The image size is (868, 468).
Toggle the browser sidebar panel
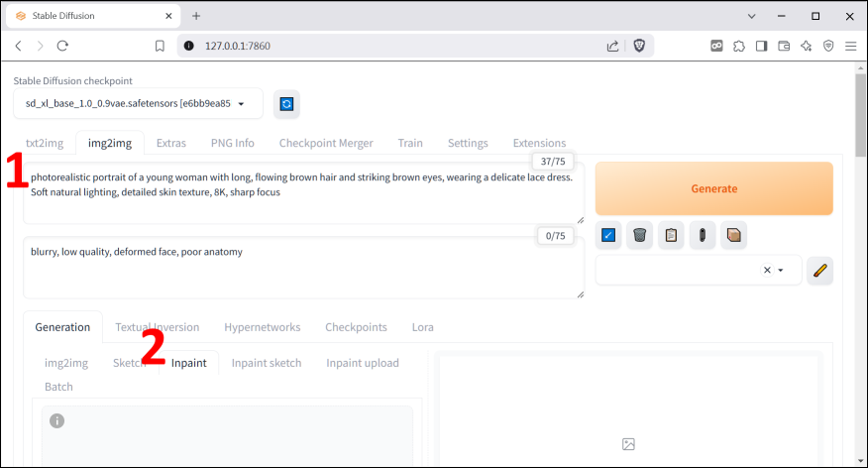761,46
